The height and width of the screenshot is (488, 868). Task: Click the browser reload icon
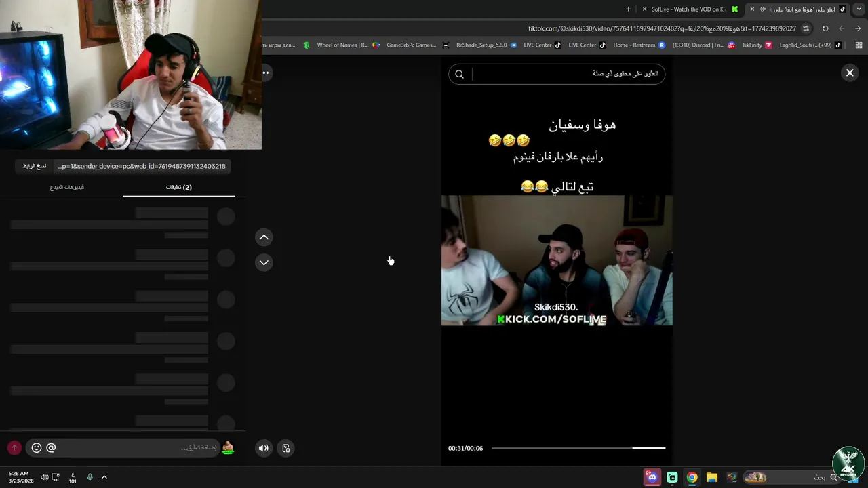click(x=825, y=28)
